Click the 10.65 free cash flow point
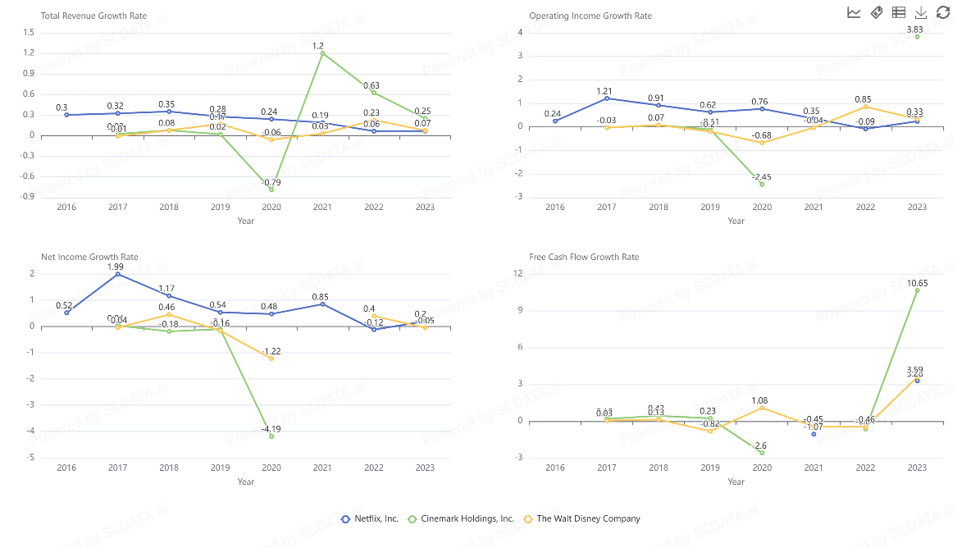 click(917, 290)
